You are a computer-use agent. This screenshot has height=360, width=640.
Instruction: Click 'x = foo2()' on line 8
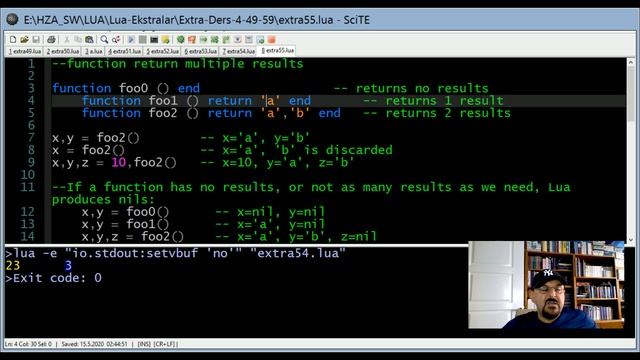(x=88, y=150)
